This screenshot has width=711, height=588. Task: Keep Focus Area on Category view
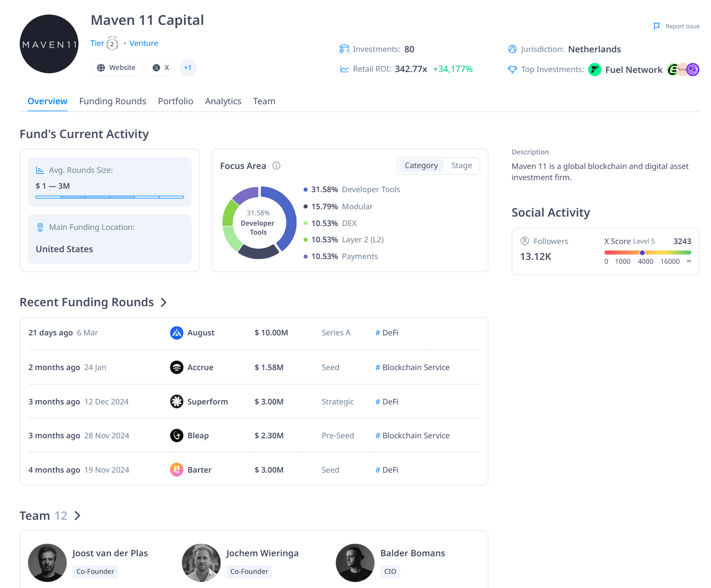point(421,166)
